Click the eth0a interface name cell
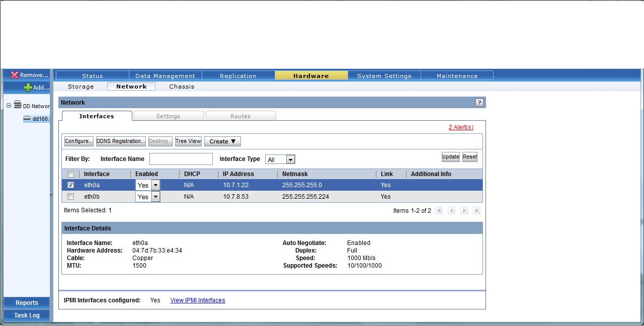Viewport: 644px width, 326px height. pyautogui.click(x=92, y=185)
